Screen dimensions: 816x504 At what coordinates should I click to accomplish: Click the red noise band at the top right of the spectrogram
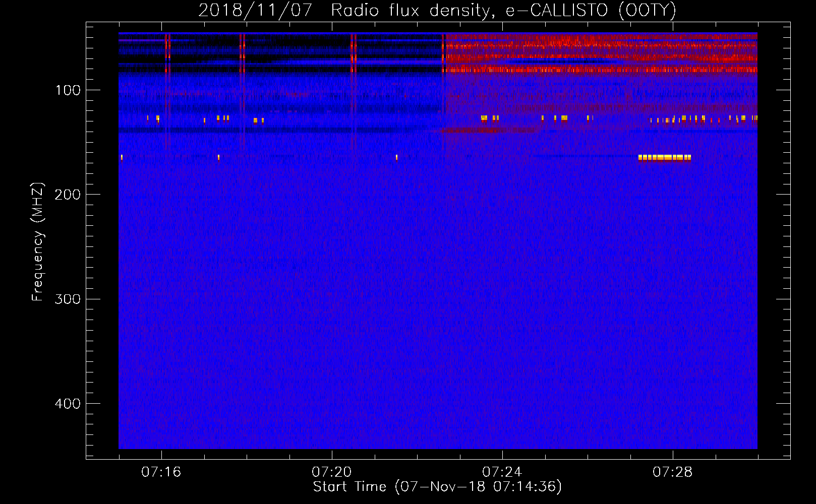click(601, 52)
